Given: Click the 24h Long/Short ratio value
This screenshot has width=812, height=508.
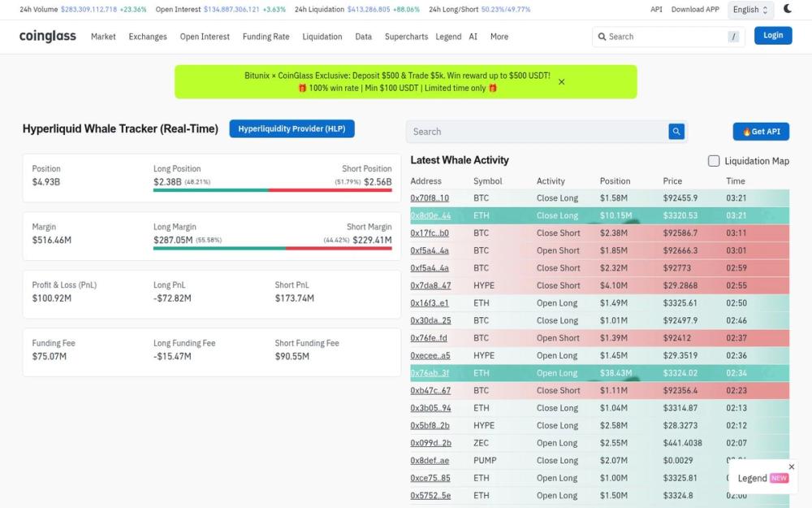Looking at the screenshot, I should [505, 9].
